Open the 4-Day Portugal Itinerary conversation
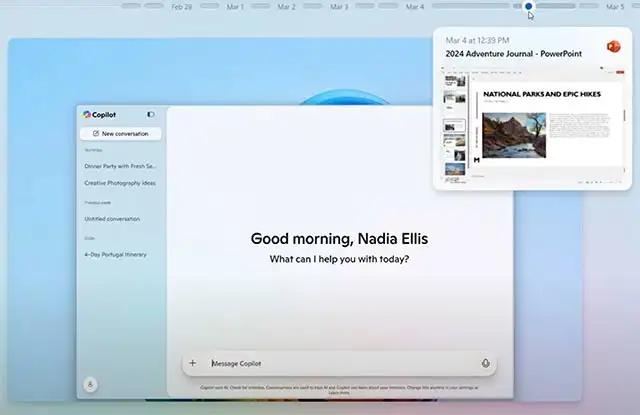Viewport: 640px width, 415px height. click(116, 255)
